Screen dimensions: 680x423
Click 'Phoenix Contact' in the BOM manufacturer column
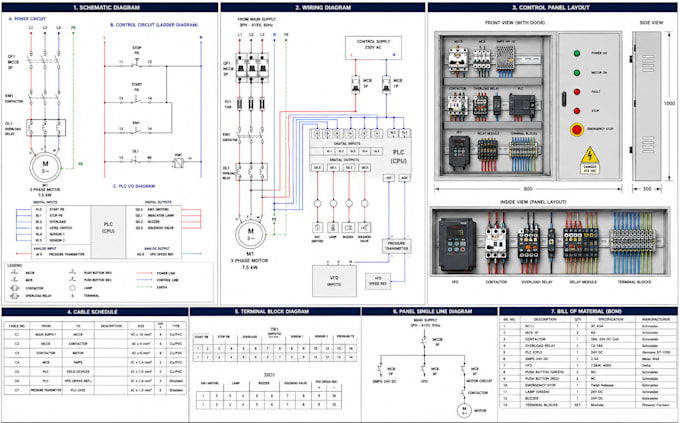point(656,405)
